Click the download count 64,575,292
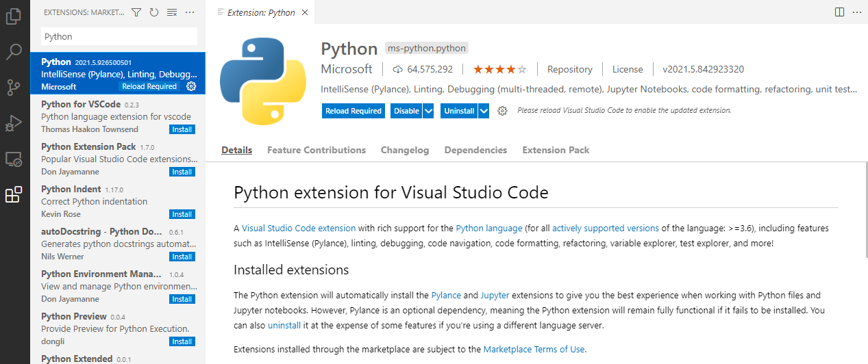 point(423,69)
